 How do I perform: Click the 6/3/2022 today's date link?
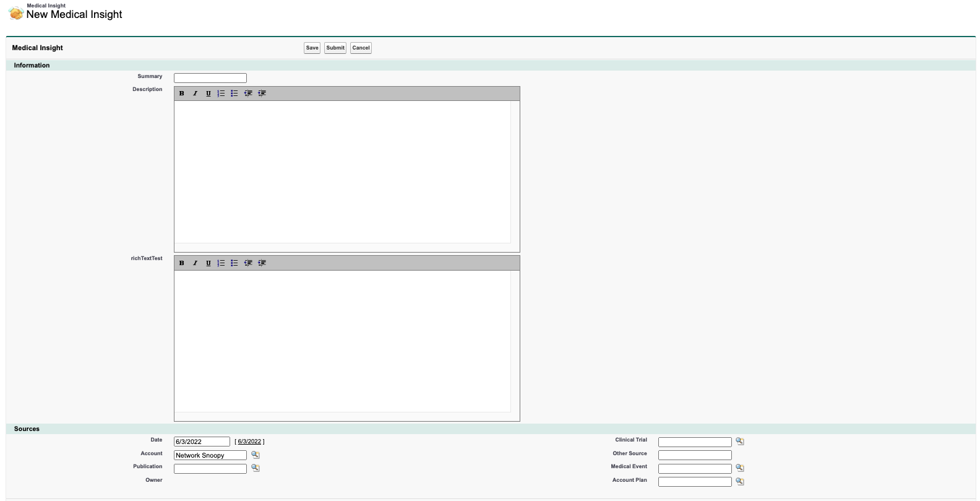click(x=249, y=442)
